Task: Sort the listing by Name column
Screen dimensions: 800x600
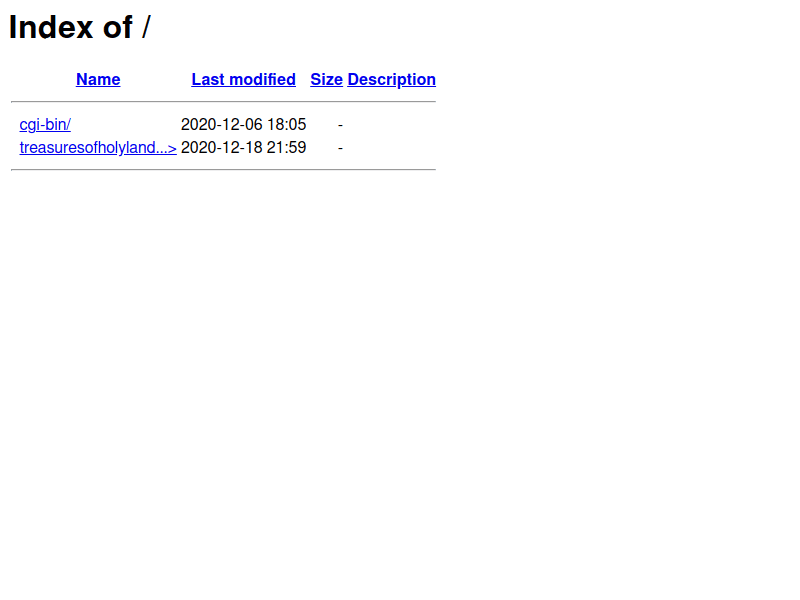Action: tap(98, 80)
